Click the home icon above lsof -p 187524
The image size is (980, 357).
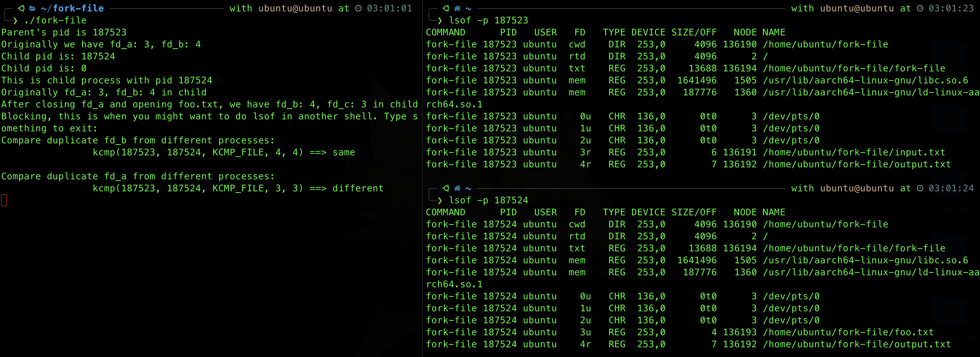pos(457,188)
